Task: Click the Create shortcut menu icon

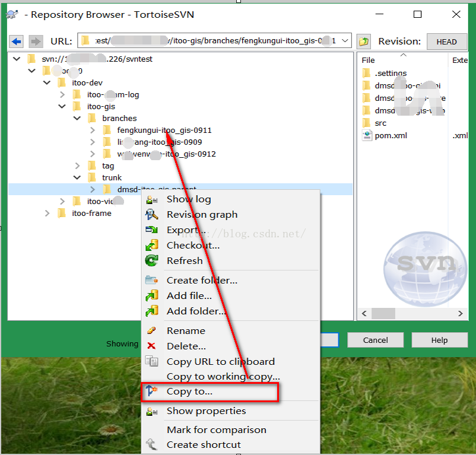Action: [151, 444]
